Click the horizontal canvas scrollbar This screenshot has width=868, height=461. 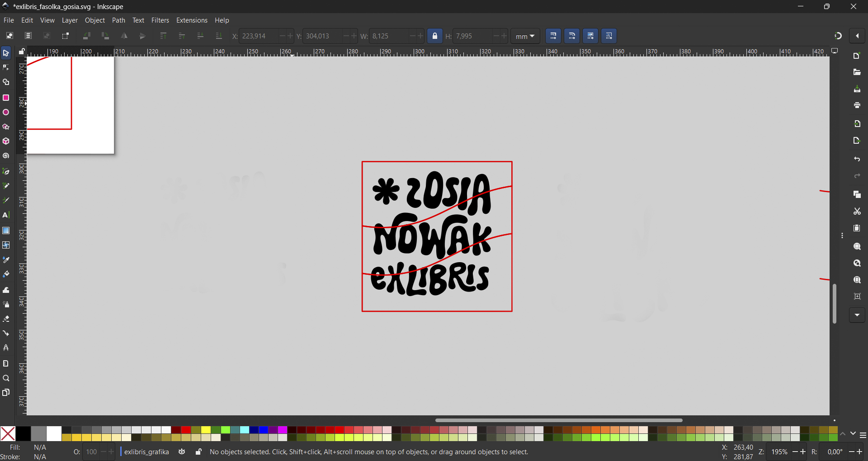[x=559, y=420]
